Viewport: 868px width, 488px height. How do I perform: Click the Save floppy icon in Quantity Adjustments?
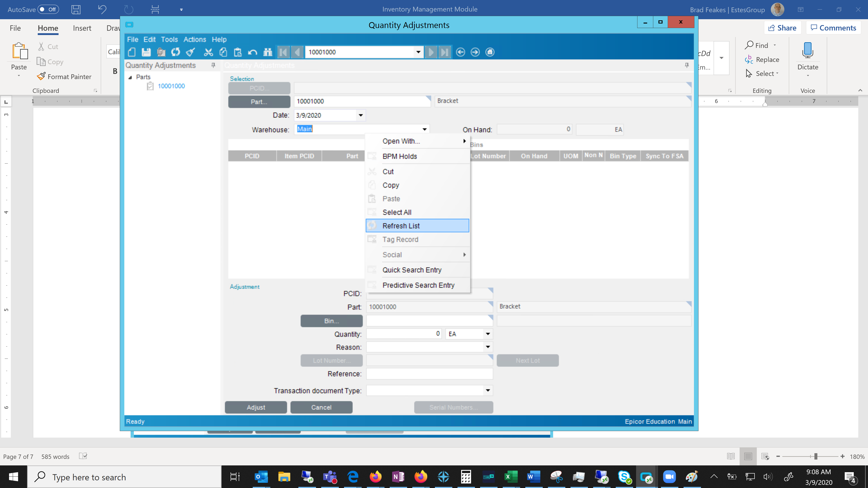click(146, 52)
